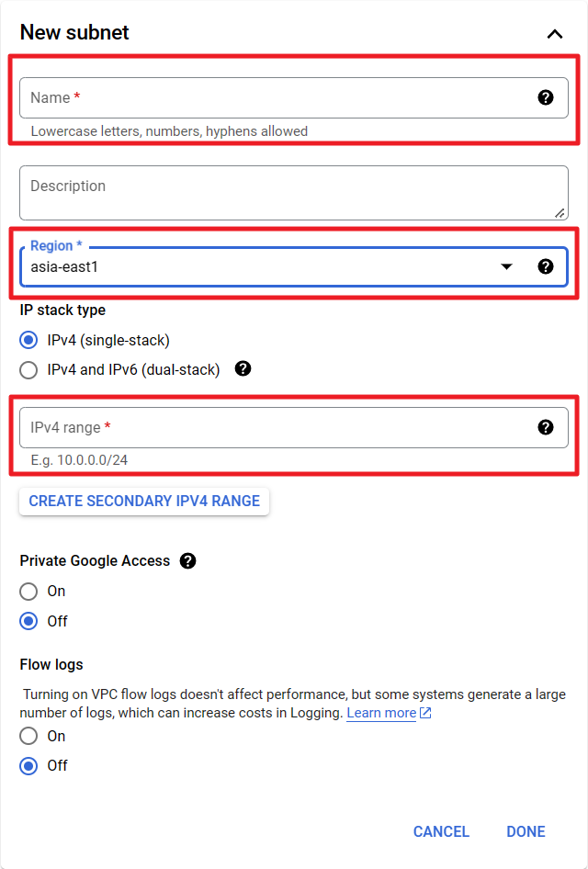Collapse the New subnet section

click(554, 34)
